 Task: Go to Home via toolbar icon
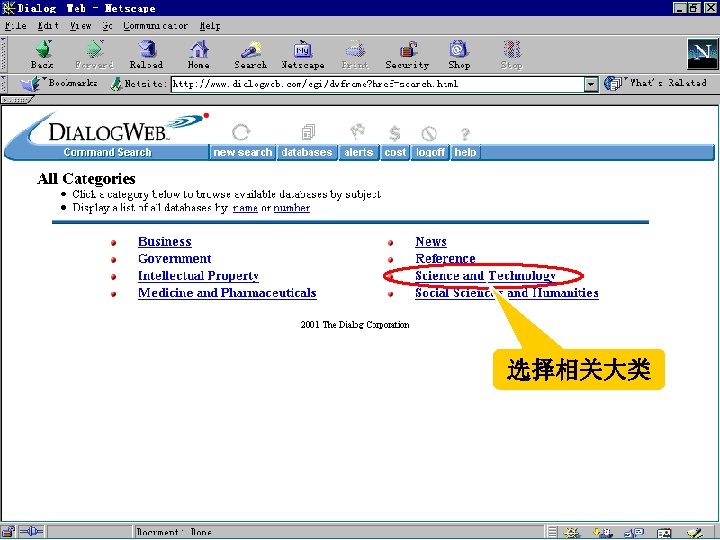199,54
